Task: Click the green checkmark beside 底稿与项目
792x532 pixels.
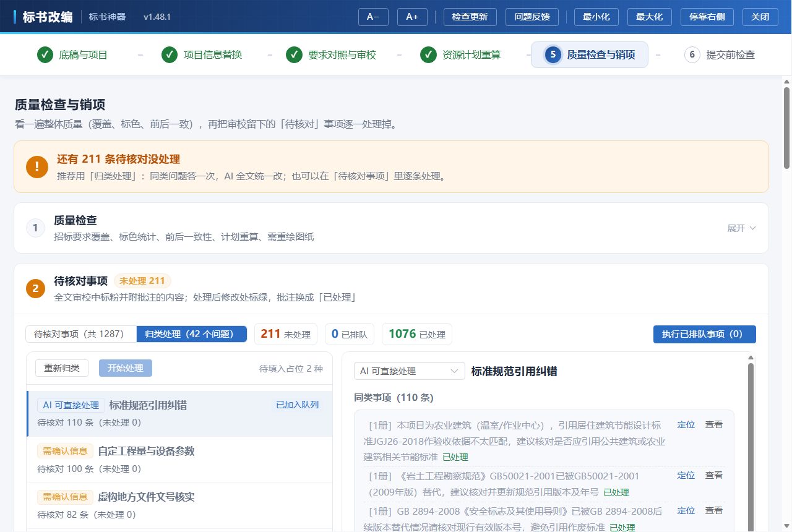Action: (45, 54)
